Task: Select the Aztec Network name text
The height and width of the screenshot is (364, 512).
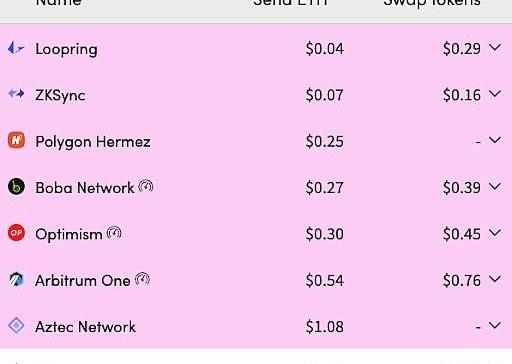Action: 86,327
